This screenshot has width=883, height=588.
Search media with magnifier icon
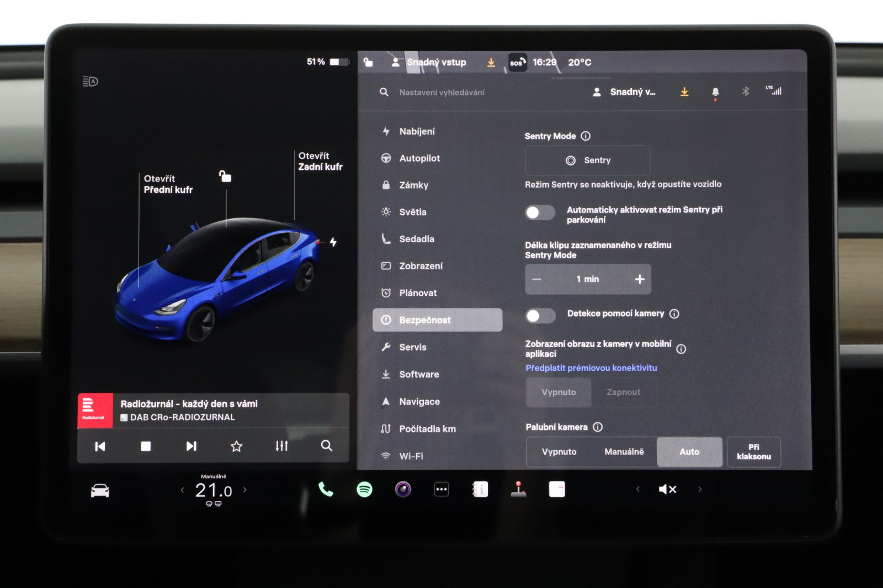click(327, 446)
